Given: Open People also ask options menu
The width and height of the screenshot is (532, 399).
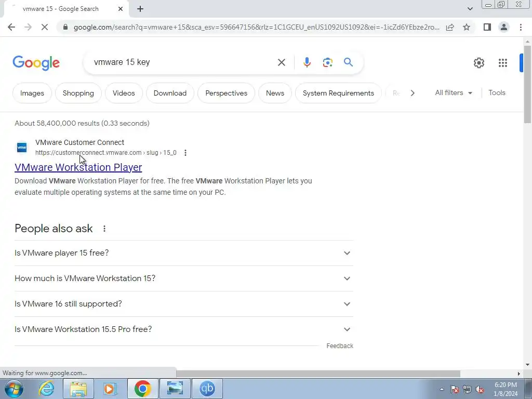Looking at the screenshot, I should click(104, 229).
